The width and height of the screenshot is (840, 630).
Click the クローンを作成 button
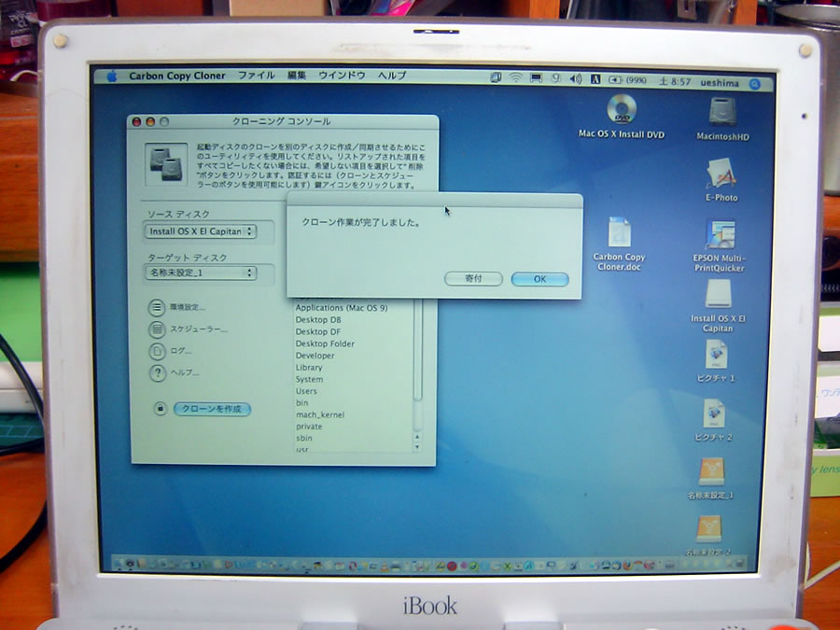pyautogui.click(x=212, y=409)
